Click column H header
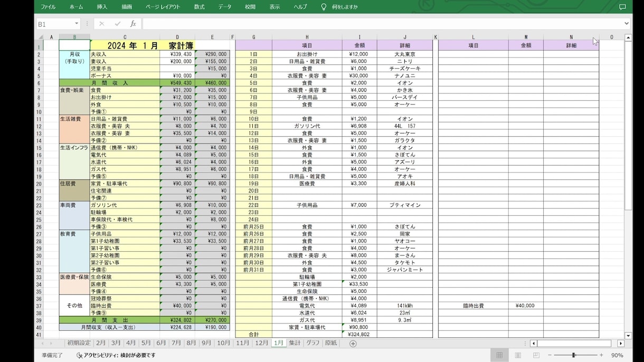The height and width of the screenshot is (362, 644). coord(307,37)
